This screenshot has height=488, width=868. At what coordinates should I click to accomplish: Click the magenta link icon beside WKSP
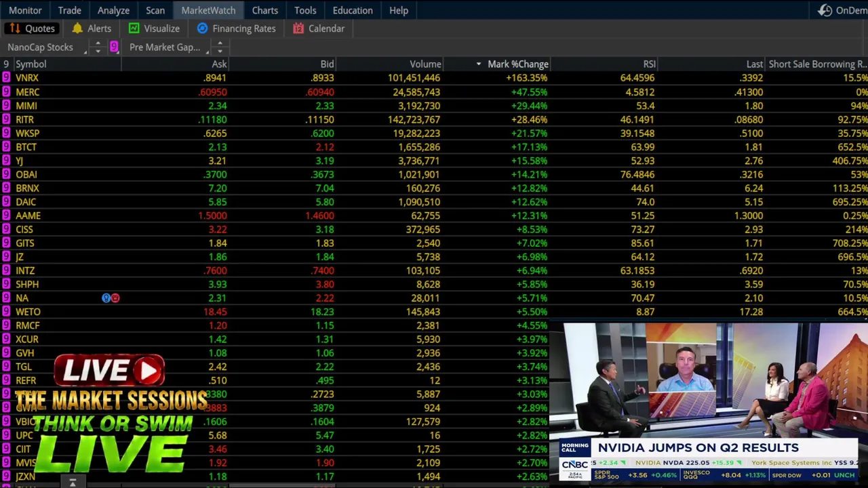[x=6, y=133]
